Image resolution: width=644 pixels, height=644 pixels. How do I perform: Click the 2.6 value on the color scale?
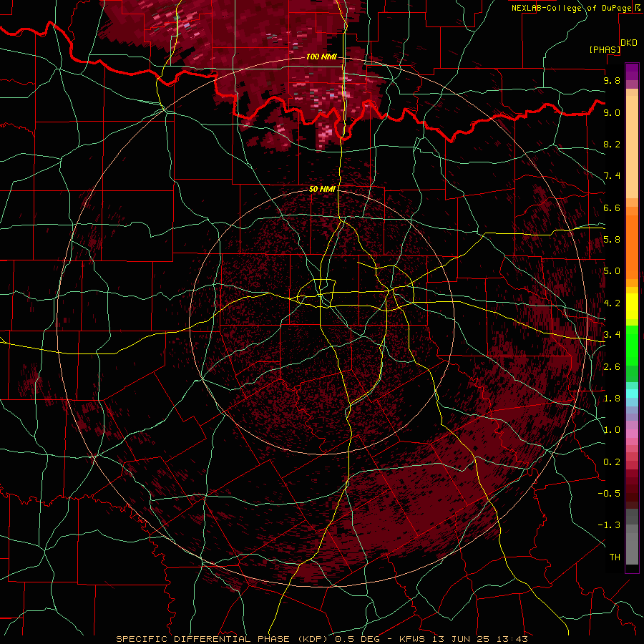(612, 367)
